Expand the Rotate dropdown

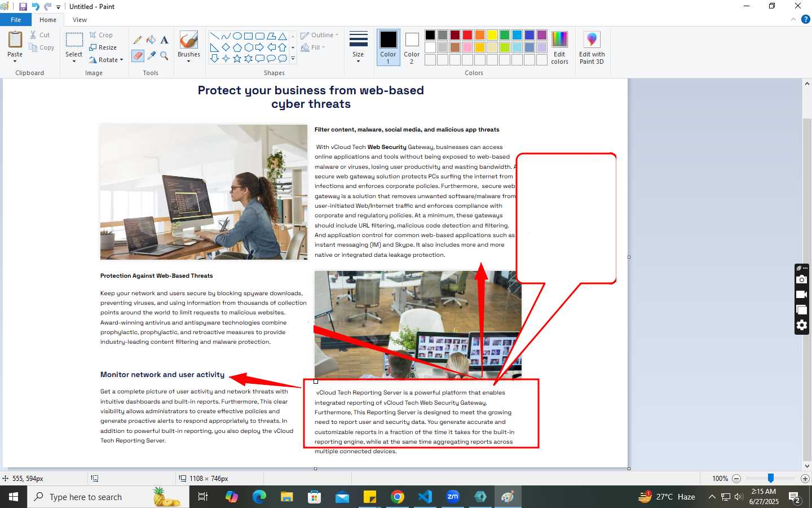121,60
